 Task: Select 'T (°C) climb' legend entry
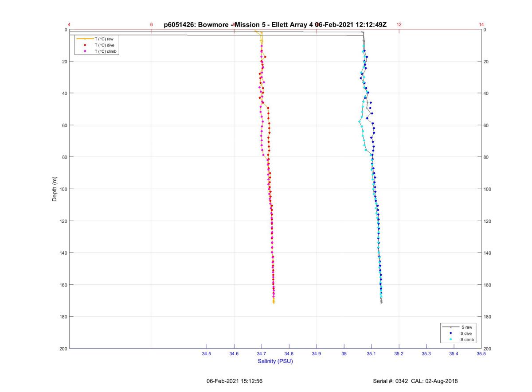106,51
